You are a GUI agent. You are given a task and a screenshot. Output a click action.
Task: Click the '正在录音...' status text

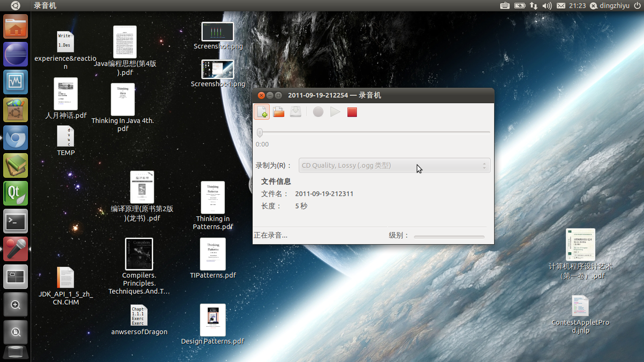(x=271, y=235)
